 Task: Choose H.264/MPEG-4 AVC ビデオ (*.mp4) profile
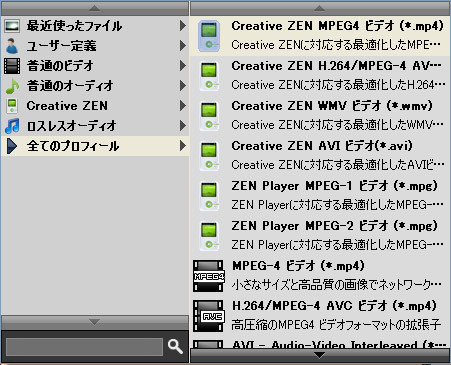320,316
